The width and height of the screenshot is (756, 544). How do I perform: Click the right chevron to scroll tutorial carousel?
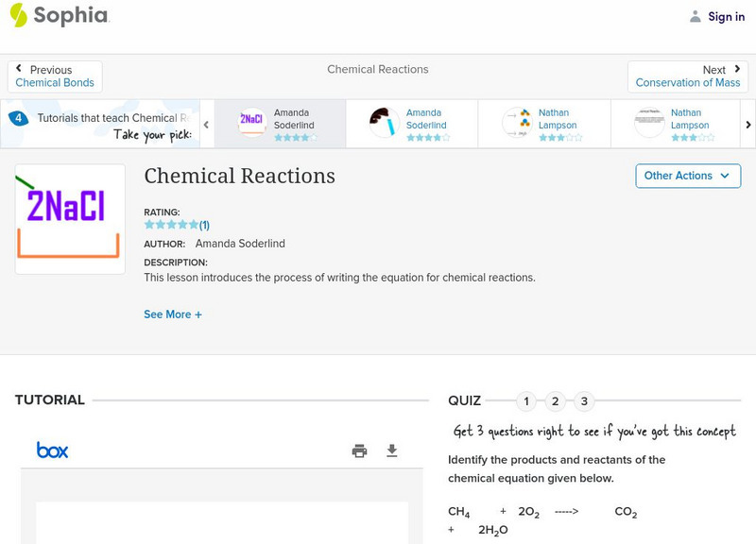tap(747, 123)
